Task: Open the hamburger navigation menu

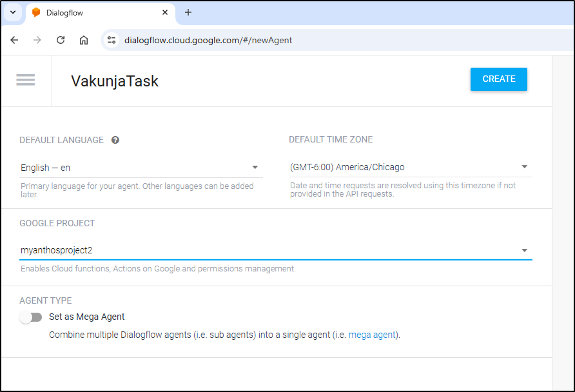Action: (26, 80)
